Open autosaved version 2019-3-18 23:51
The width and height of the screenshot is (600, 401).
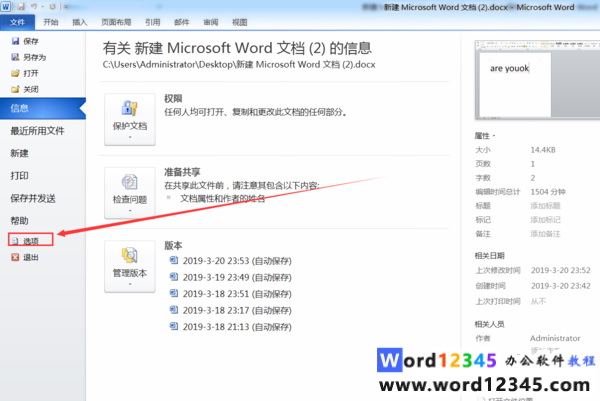pyautogui.click(x=237, y=294)
